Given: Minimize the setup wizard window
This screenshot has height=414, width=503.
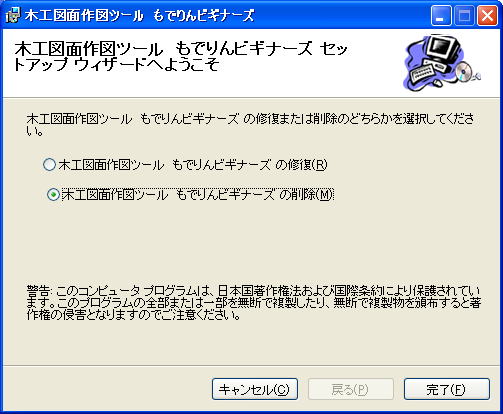Looking at the screenshot, I should (441, 16).
